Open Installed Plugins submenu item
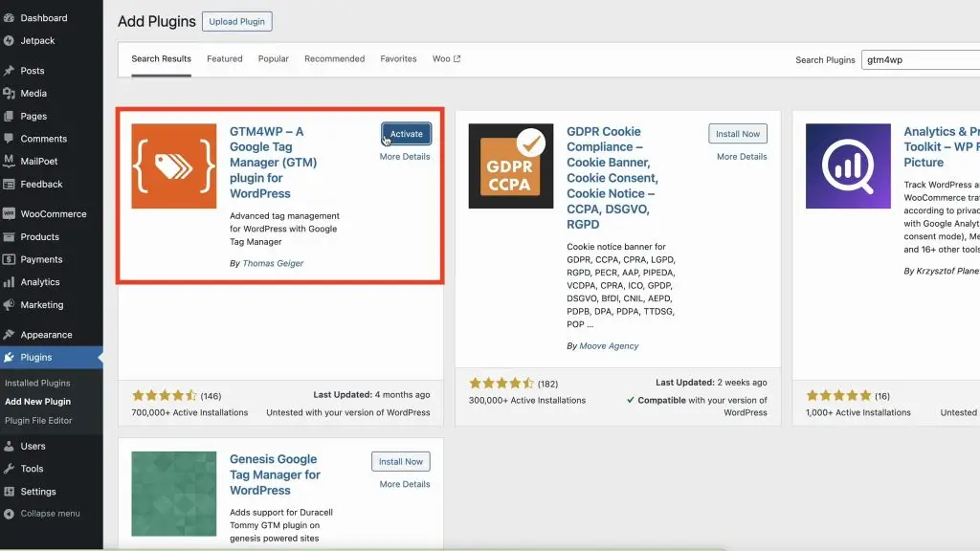 pyautogui.click(x=37, y=383)
